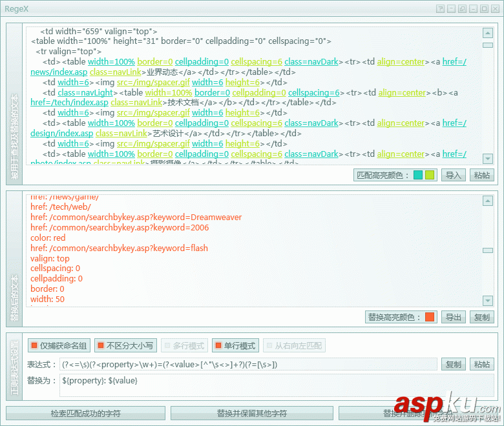Click highlighted match 'class=navLight' in source
Image resolution: width=504 pixels, height=426 pixels.
click(x=85, y=92)
